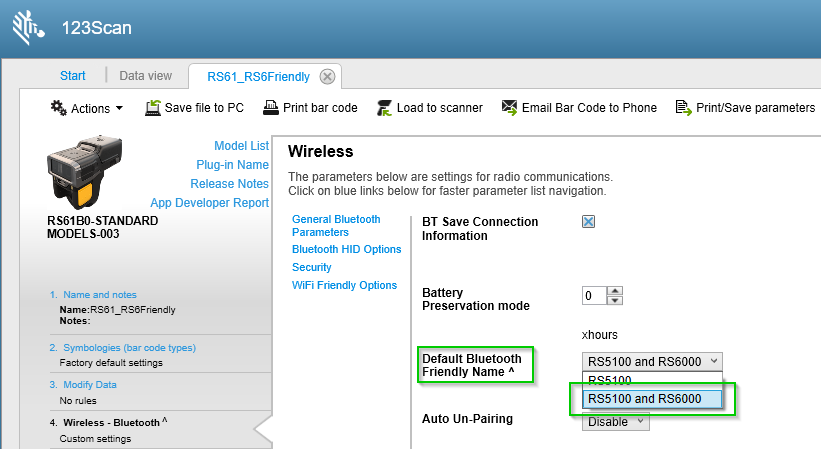Switch to the Data view tab
This screenshot has width=821, height=449.
click(146, 76)
